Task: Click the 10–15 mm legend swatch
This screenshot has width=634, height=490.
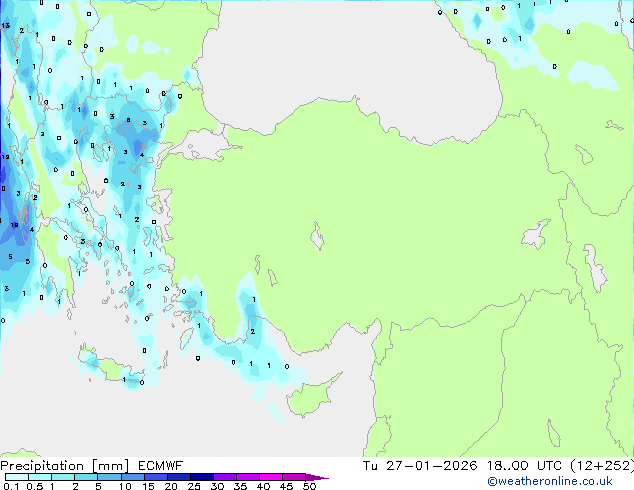Action: pos(132,477)
